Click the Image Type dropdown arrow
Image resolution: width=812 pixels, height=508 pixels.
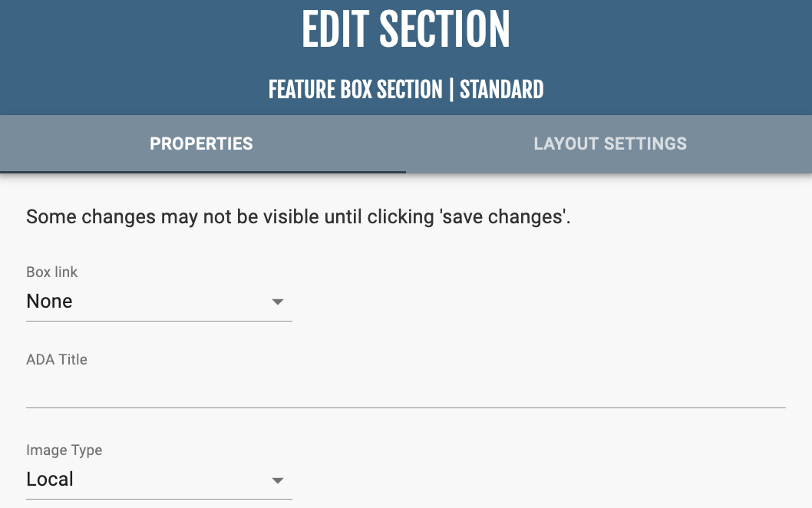tap(278, 480)
